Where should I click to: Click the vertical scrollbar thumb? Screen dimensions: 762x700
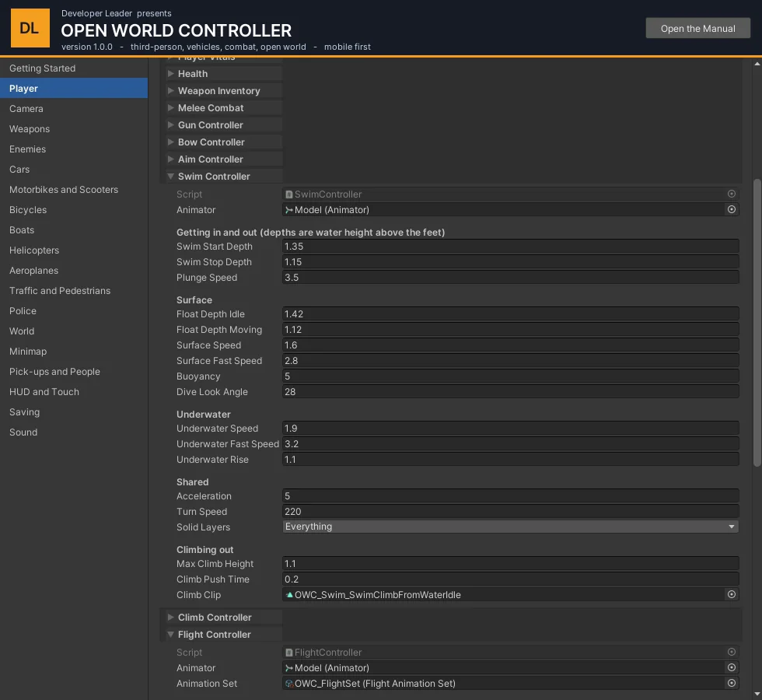(x=757, y=323)
